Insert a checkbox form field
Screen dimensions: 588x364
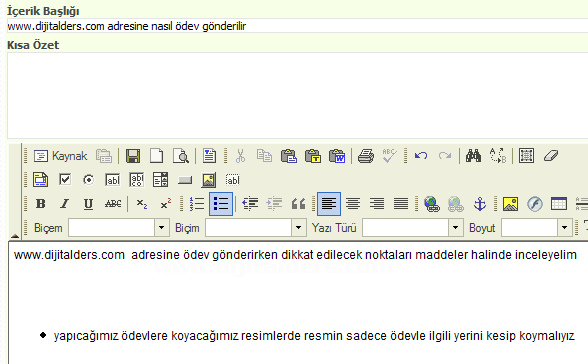(65, 180)
